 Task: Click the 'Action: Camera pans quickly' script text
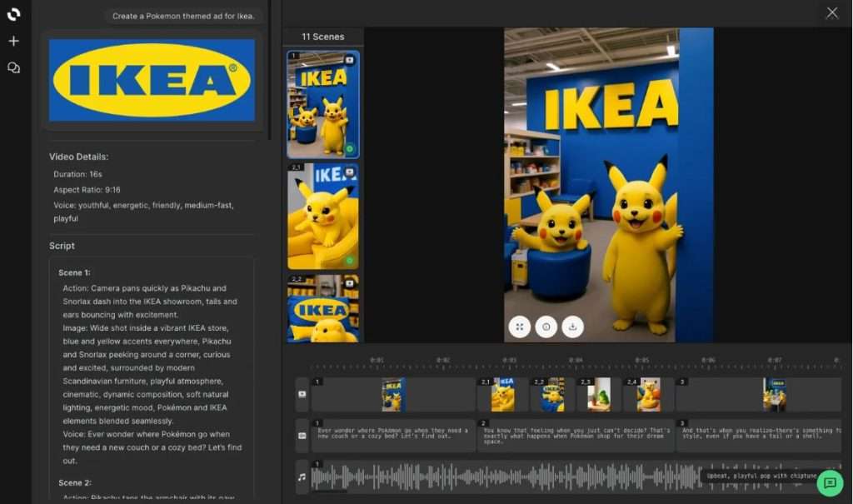pos(150,302)
